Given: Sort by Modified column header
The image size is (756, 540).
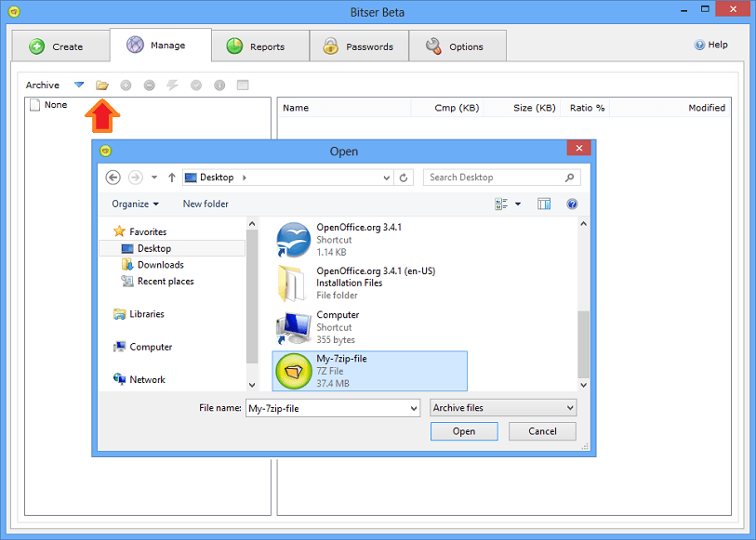Looking at the screenshot, I should (670, 108).
